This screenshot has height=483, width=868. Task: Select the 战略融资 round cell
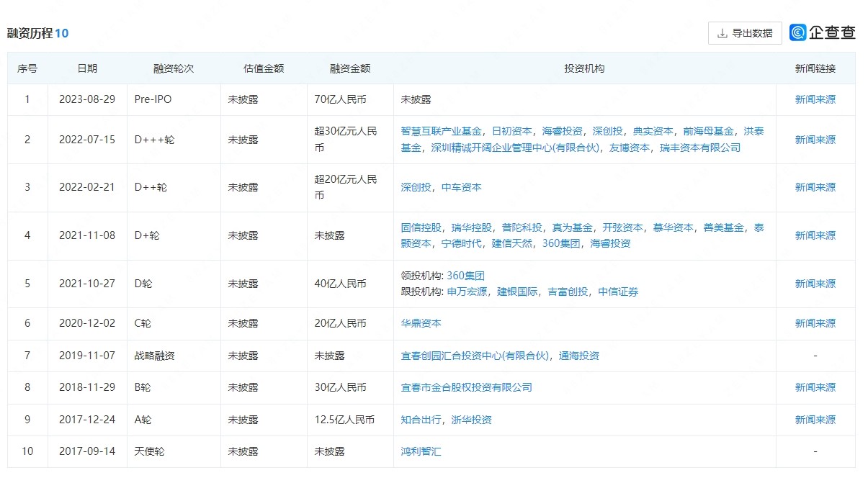tap(155, 356)
